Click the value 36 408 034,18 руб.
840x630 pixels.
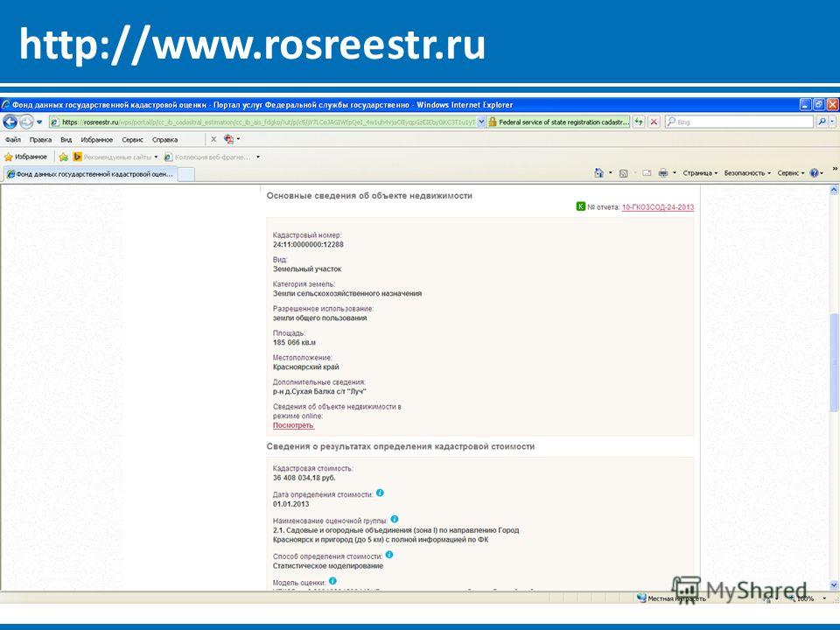(304, 478)
